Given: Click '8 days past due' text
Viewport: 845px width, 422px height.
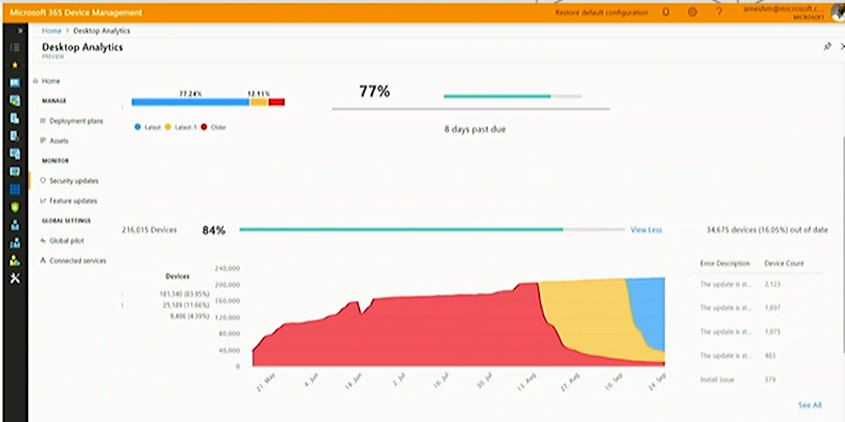Looking at the screenshot, I should [475, 129].
